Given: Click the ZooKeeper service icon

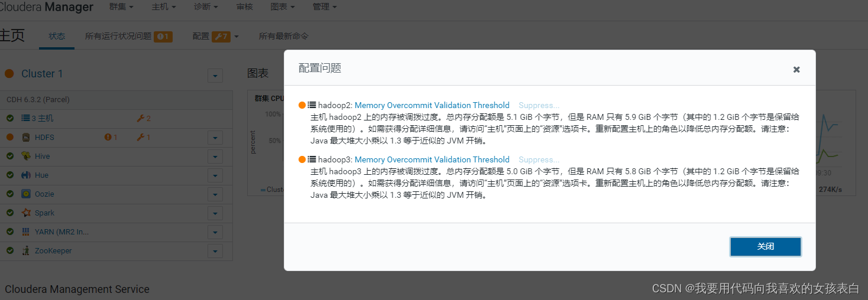Looking at the screenshot, I should [26, 251].
